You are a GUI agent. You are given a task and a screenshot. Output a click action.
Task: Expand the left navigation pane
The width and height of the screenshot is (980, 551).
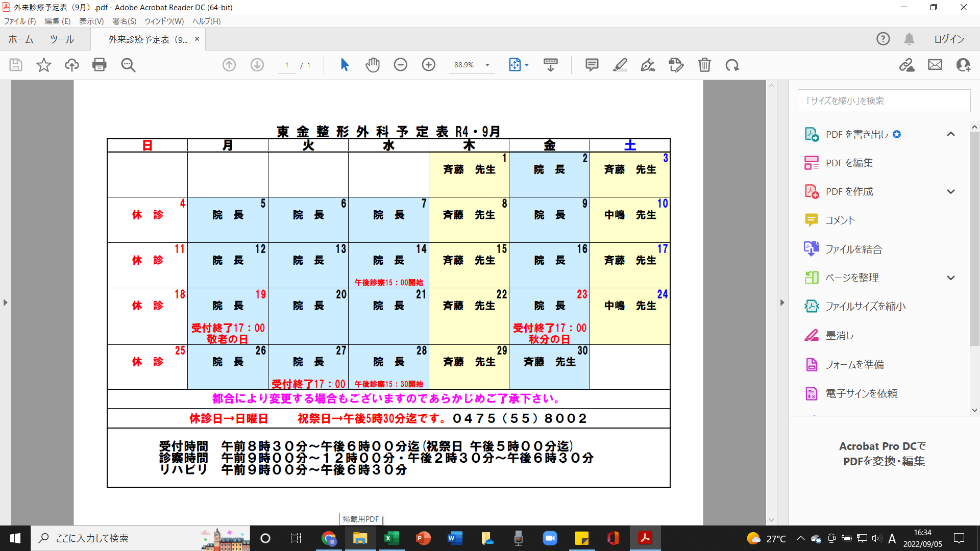click(6, 303)
